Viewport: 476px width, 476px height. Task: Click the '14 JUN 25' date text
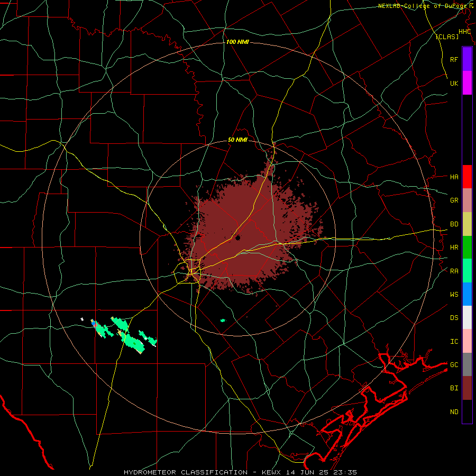point(307,472)
